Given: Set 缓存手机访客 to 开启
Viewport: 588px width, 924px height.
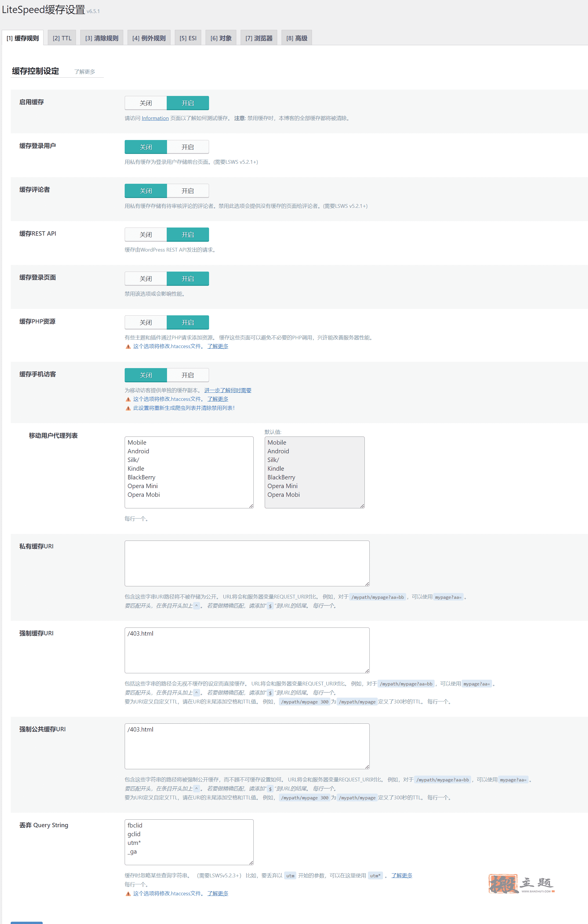Looking at the screenshot, I should coord(188,375).
